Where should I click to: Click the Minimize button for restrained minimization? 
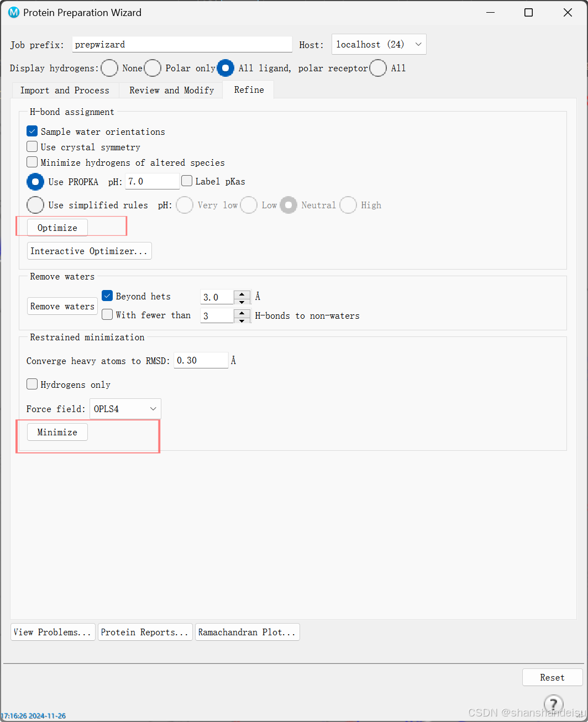tap(57, 432)
